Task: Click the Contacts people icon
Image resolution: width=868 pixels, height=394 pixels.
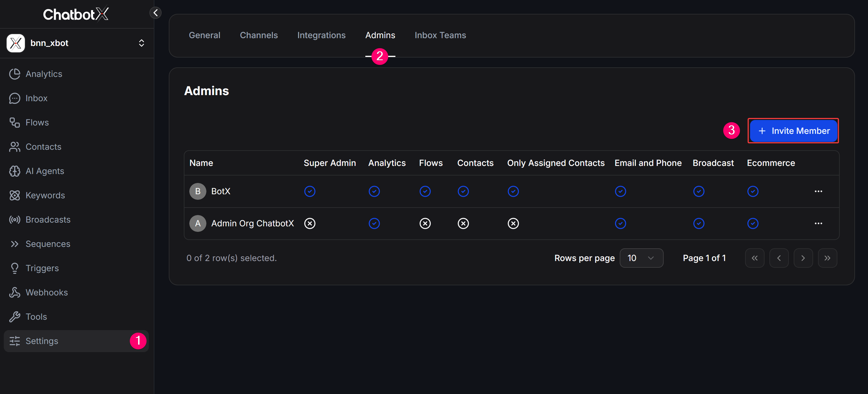Action: [x=14, y=147]
